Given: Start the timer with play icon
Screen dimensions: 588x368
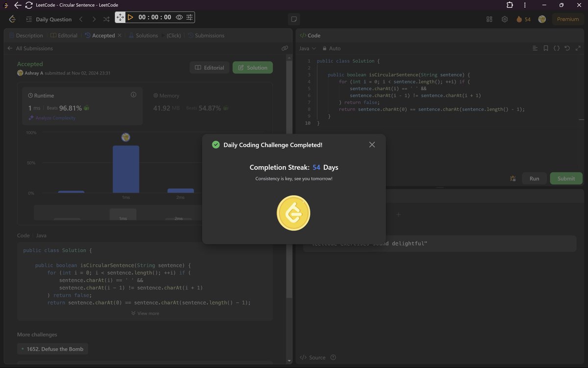Looking at the screenshot, I should [130, 17].
